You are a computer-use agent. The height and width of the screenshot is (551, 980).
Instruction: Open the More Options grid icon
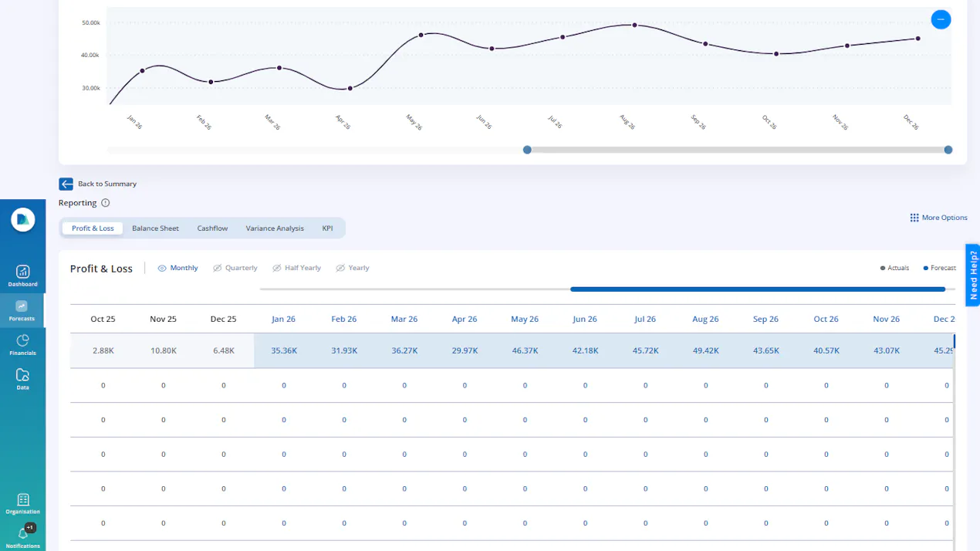(x=914, y=218)
